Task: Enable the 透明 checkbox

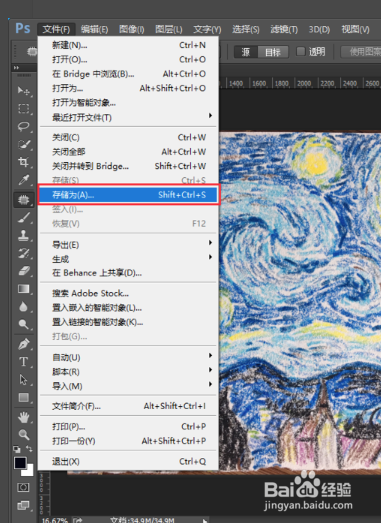Action: [x=301, y=51]
